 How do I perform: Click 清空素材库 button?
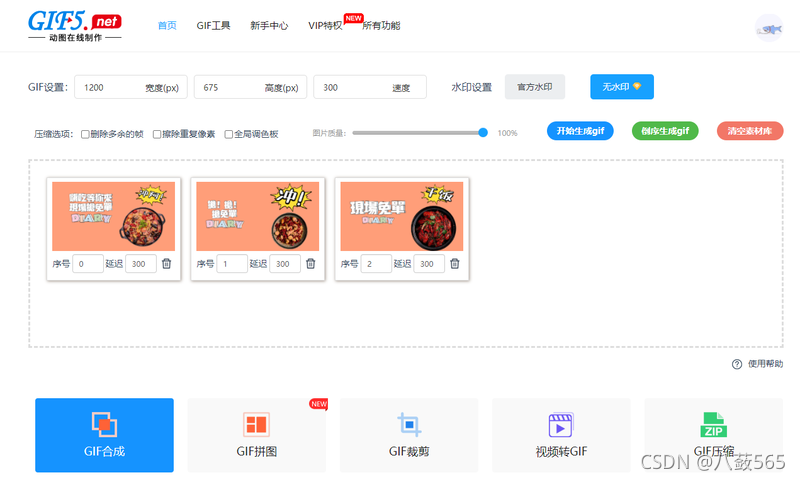pyautogui.click(x=750, y=131)
